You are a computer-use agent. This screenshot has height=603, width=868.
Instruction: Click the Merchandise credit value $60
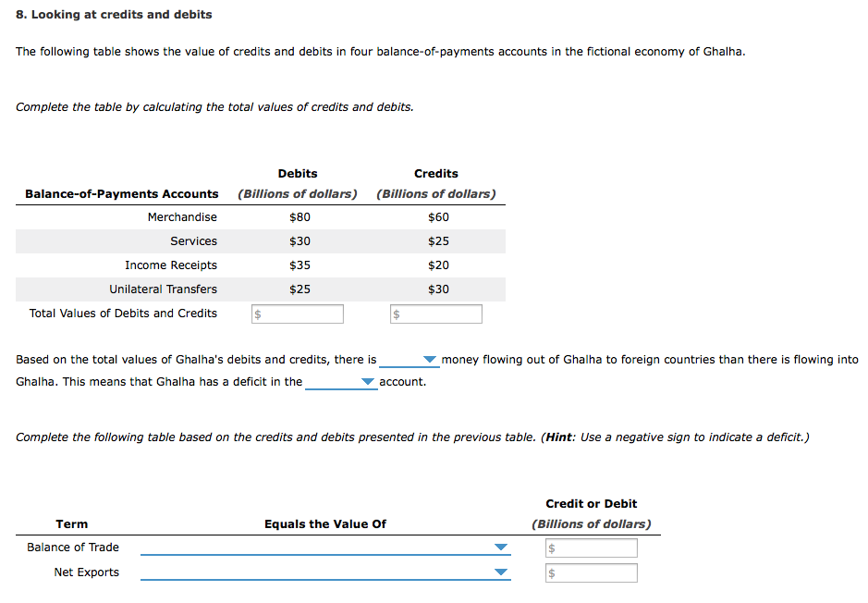(438, 217)
